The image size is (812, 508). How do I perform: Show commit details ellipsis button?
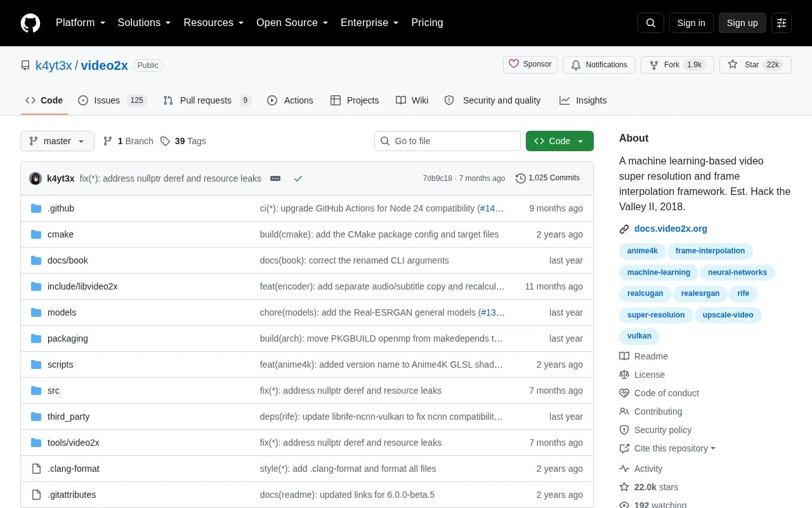click(x=275, y=178)
